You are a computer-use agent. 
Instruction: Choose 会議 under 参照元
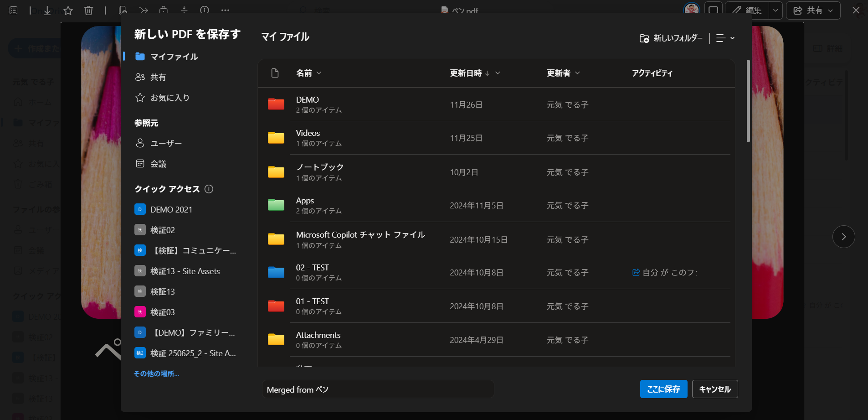click(x=158, y=164)
